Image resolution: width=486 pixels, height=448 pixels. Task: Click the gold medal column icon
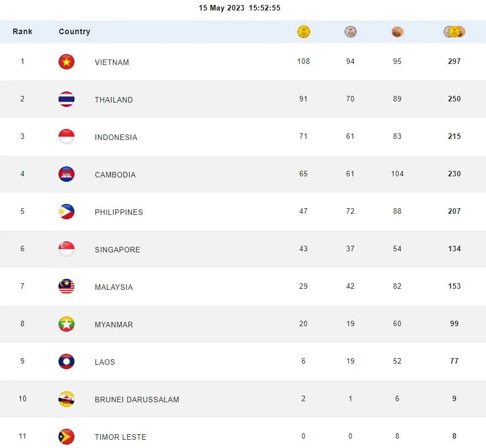point(303,32)
